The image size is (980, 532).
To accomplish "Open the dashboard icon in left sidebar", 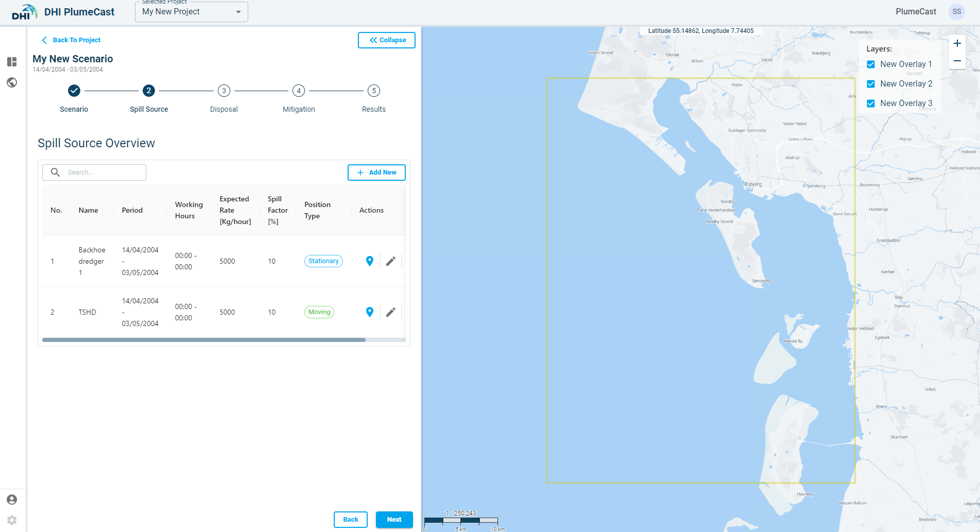I will coord(12,62).
